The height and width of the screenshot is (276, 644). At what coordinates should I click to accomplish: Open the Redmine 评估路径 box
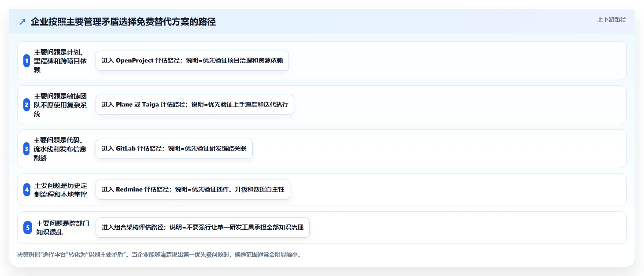click(193, 190)
